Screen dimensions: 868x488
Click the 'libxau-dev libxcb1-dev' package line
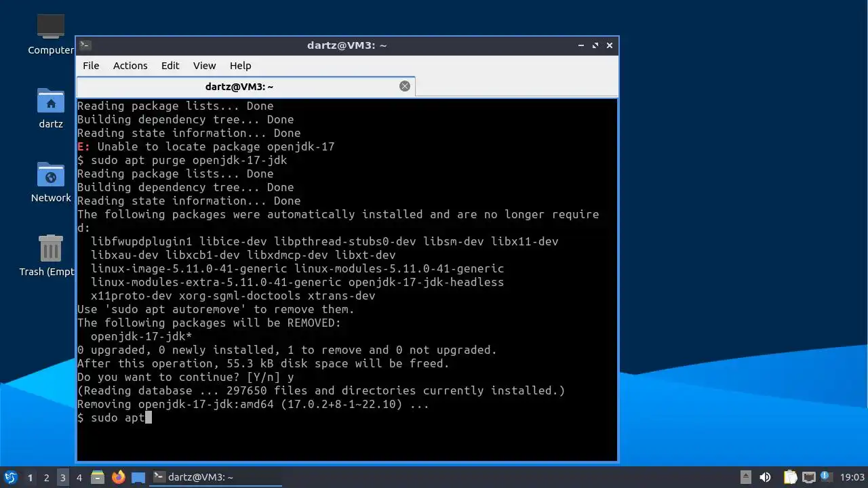[243, 255]
